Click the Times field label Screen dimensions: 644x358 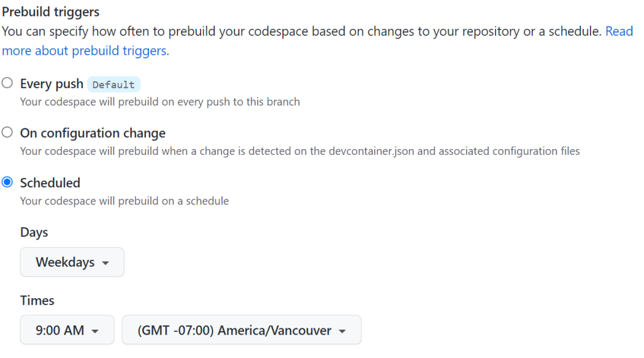(x=37, y=301)
